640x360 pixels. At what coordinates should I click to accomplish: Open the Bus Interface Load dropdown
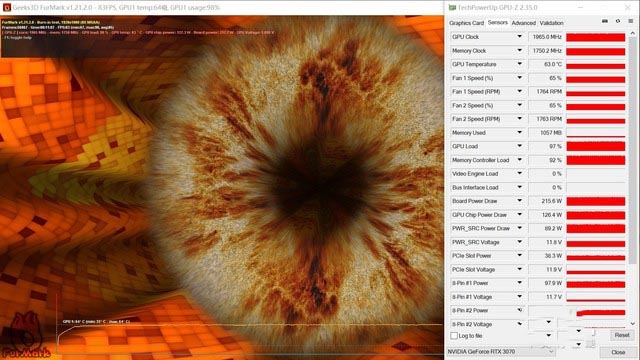[x=520, y=187]
